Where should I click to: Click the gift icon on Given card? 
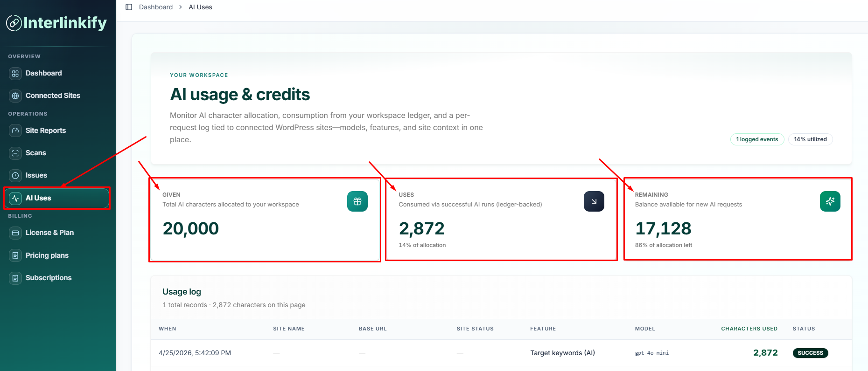tap(357, 201)
